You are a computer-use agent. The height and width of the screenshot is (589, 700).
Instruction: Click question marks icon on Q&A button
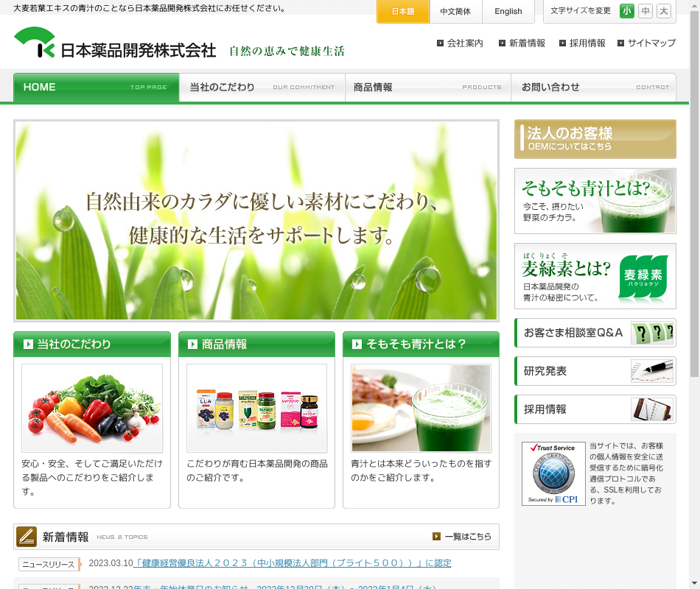coord(652,333)
